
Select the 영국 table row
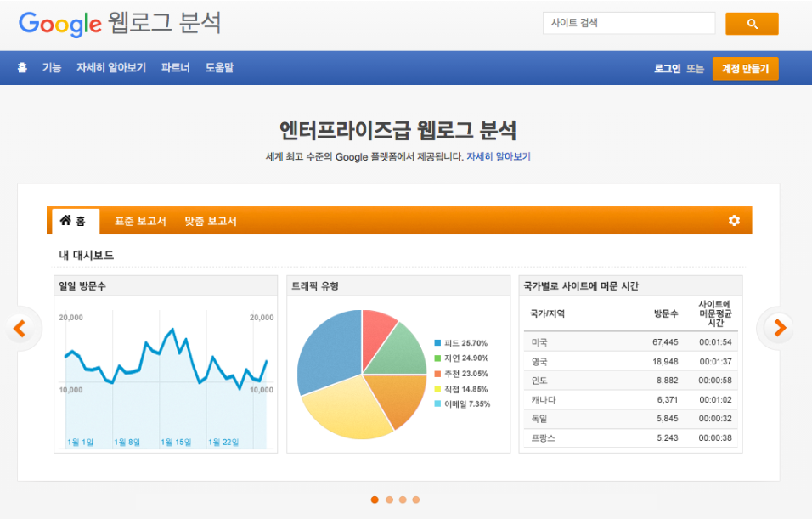pyautogui.click(x=631, y=362)
